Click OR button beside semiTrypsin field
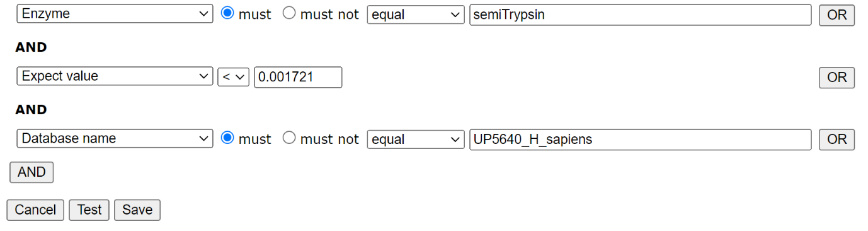Image resolution: width=868 pixels, height=231 pixels. tap(837, 15)
